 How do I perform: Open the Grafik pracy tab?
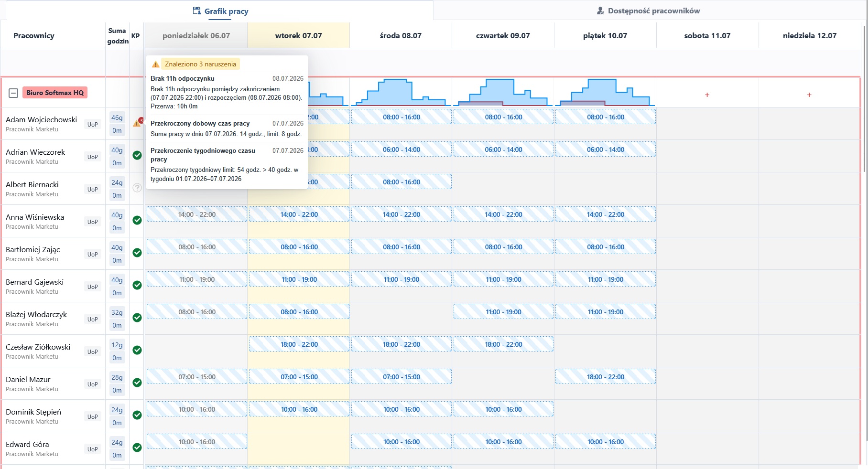[220, 11]
